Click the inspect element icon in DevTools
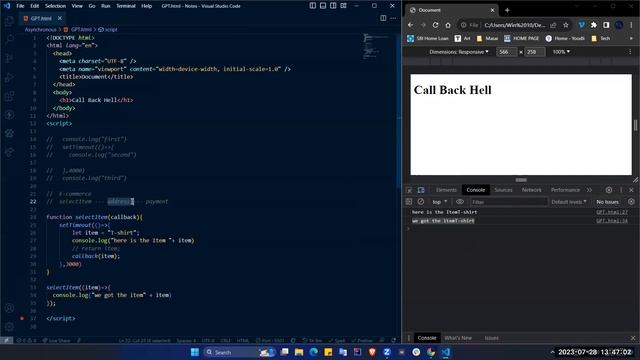The image size is (640, 360). tap(409, 190)
